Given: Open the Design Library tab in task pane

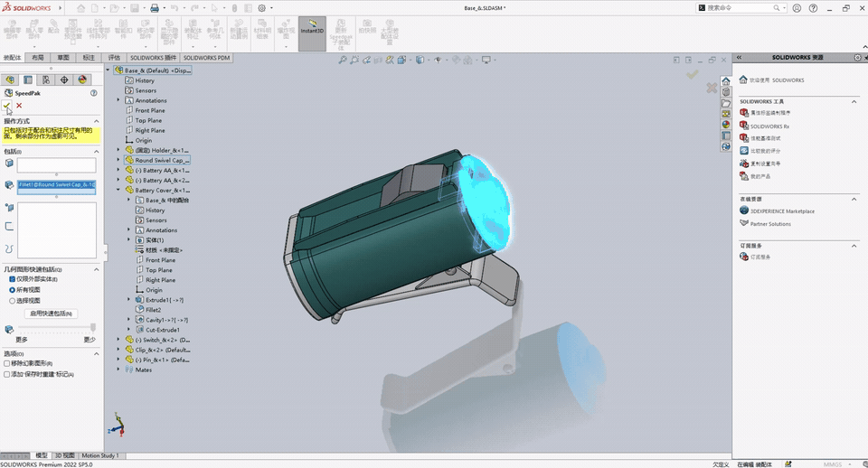Looking at the screenshot, I should 726,92.
